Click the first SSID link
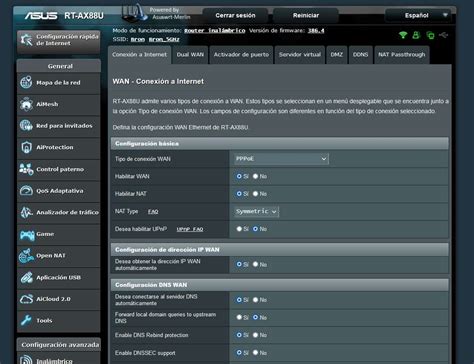Screen dimensions: 474x364 coord(138,39)
